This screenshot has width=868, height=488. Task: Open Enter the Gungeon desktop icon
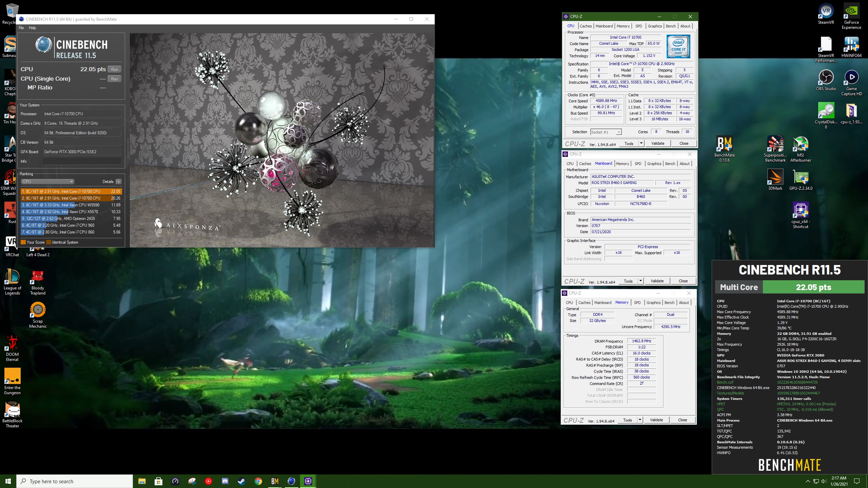13,382
